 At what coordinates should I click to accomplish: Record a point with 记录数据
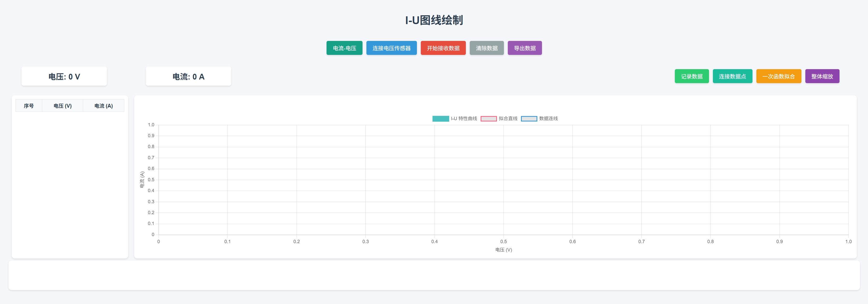(691, 76)
